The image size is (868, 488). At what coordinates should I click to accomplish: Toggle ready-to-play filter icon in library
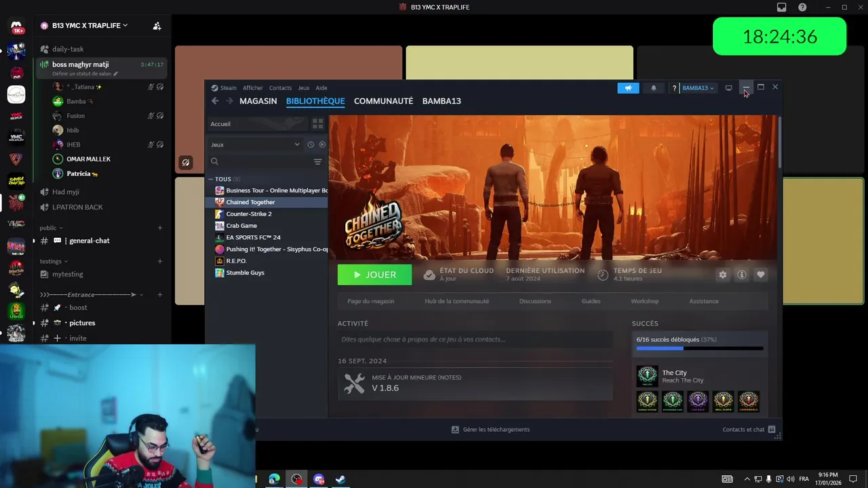pos(322,144)
